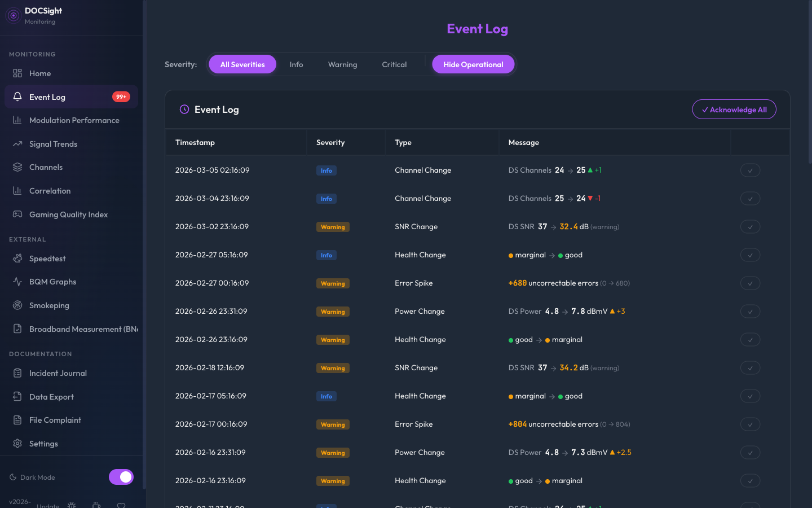The width and height of the screenshot is (812, 508).
Task: Click the BQM Graphs waveform icon
Action: click(x=16, y=281)
